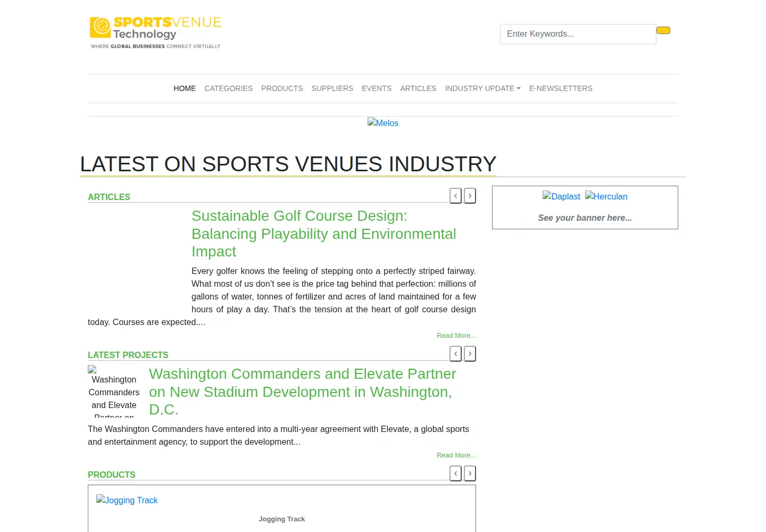Read more about the Washington Commanders project
766x532 pixels.
pyautogui.click(x=456, y=455)
